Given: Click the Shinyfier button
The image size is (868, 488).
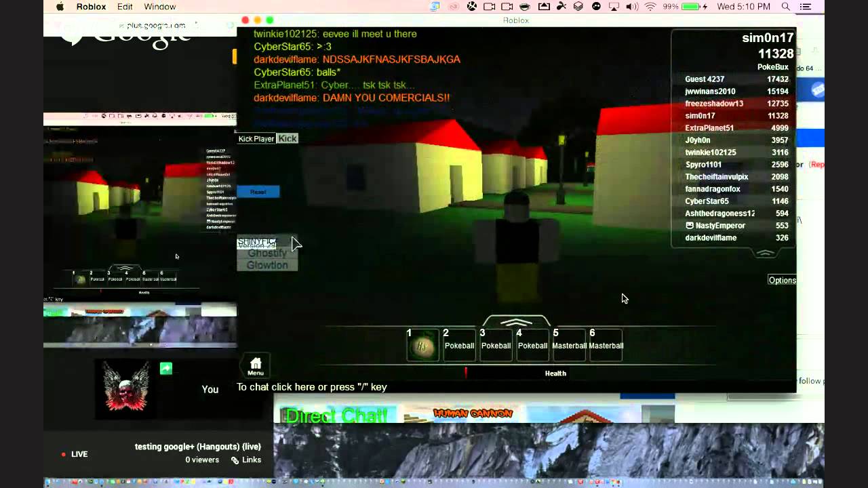Looking at the screenshot, I should pyautogui.click(x=258, y=242).
